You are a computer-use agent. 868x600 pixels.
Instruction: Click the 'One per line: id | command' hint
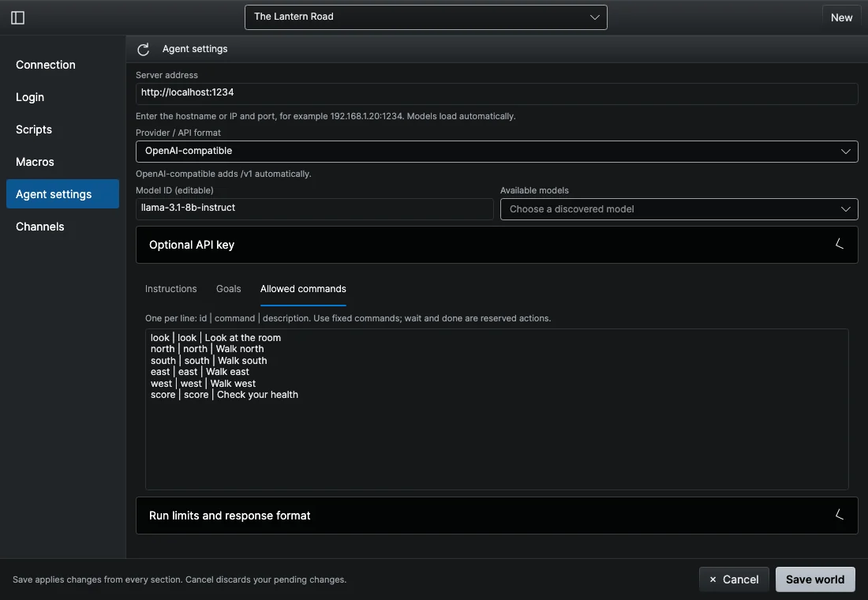coord(348,319)
